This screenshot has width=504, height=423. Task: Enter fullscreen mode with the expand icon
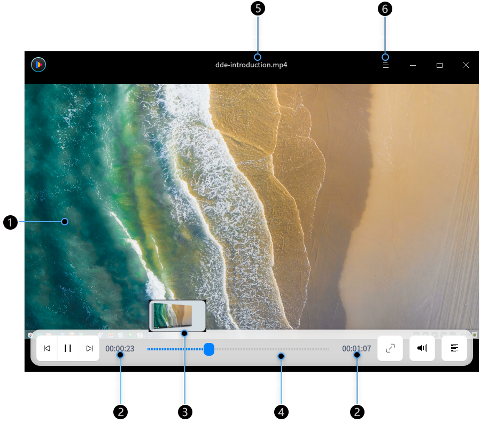point(390,348)
